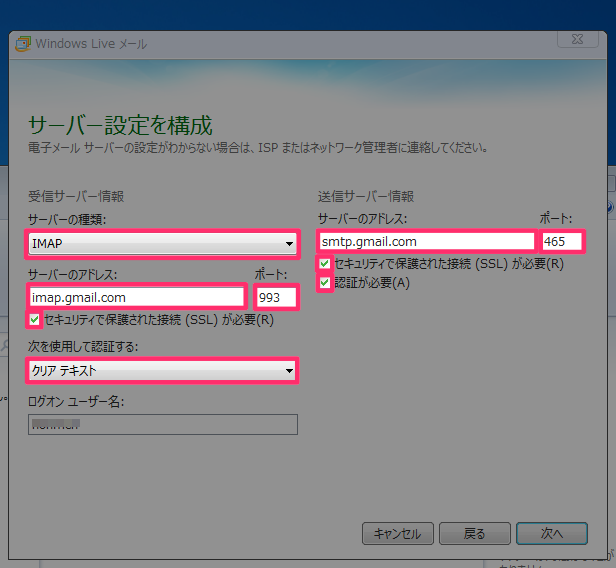Viewport: 616px width, 568px height.
Task: Uncheck the 認証が必要(A) checkbox
Action: (325, 282)
